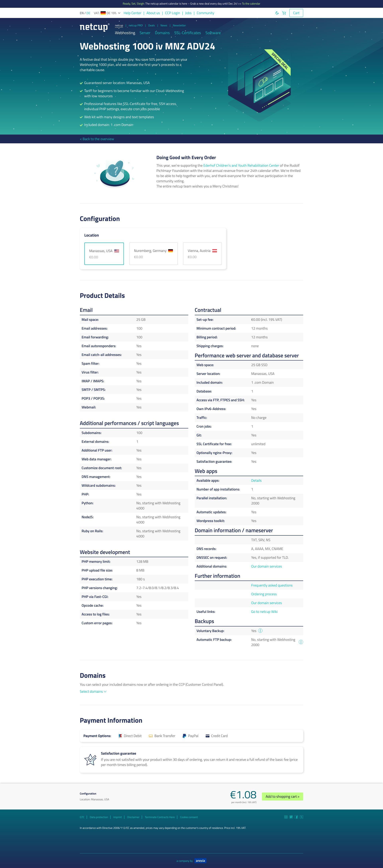This screenshot has width=383, height=868.
Task: Open the Domains main menu item
Action: 162,33
